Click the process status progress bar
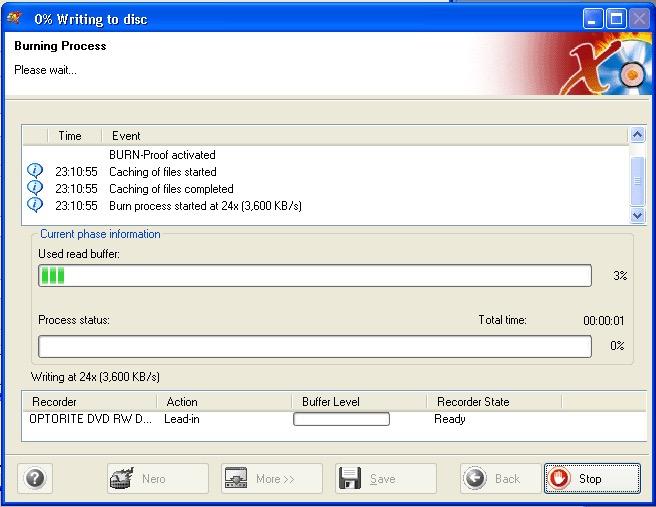Viewport: 656px width, 507px height. pyautogui.click(x=315, y=346)
